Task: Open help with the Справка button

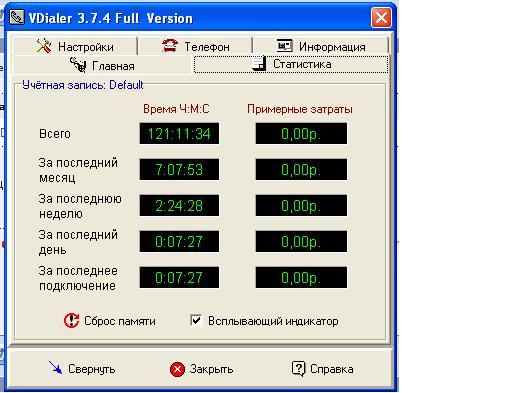Action: pos(322,369)
